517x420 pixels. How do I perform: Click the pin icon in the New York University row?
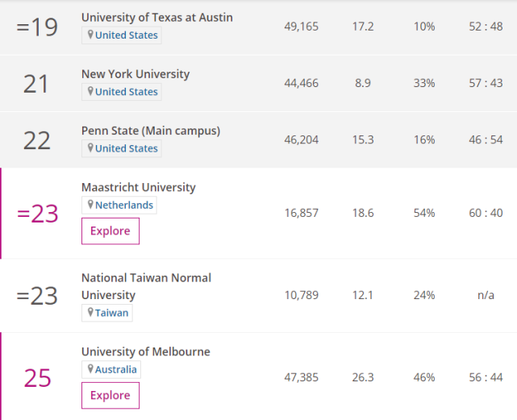[90, 92]
